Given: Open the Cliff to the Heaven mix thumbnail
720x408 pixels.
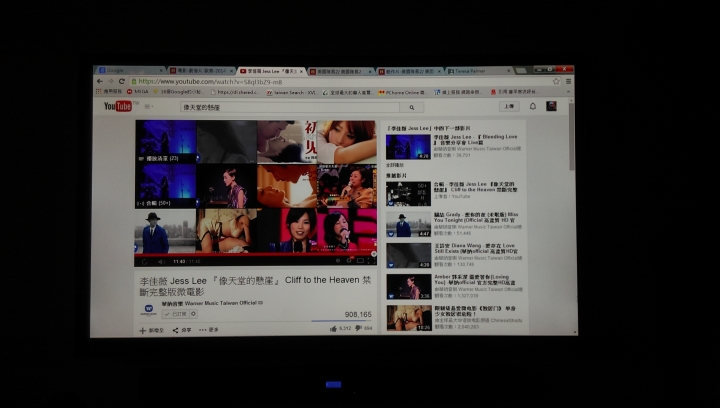Looking at the screenshot, I should (408, 194).
